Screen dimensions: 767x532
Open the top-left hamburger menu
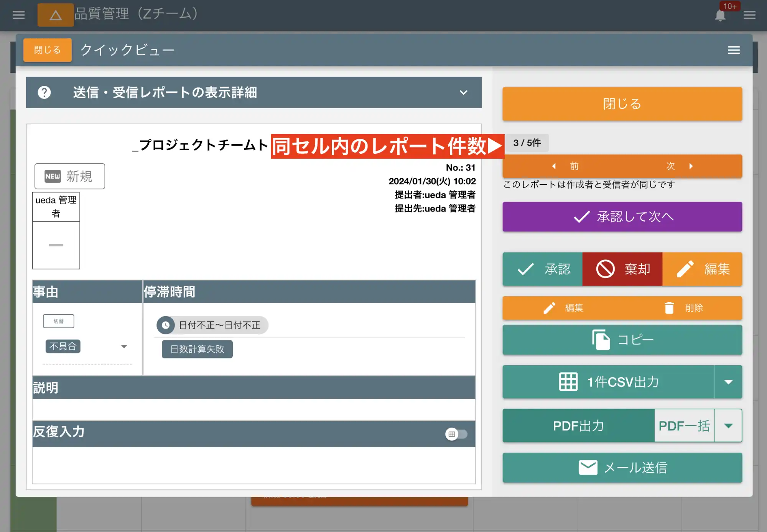[18, 15]
